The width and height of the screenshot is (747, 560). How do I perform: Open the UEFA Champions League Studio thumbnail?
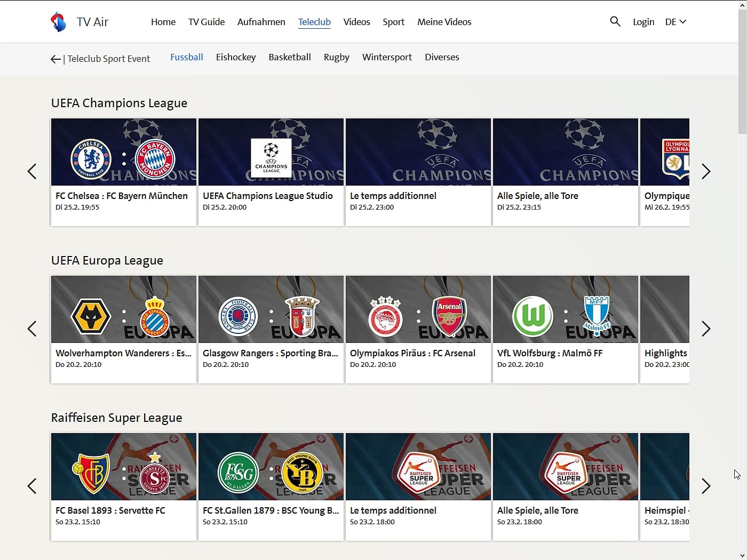pos(271,152)
